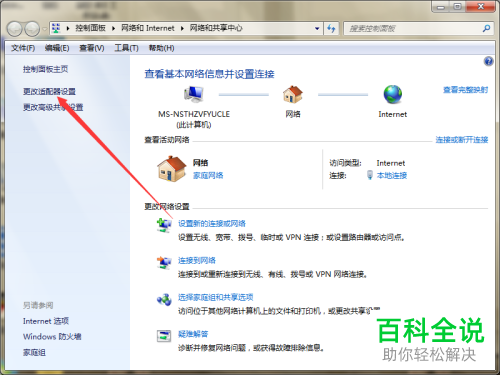Click 网络和 Internet breadcrumb segment
Image resolution: width=500 pixels, height=375 pixels.
(147, 28)
